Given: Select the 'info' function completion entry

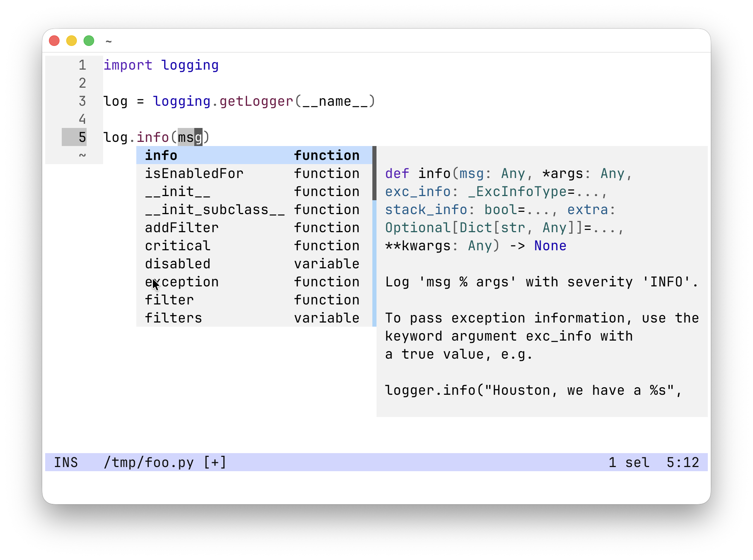Looking at the screenshot, I should tap(161, 155).
